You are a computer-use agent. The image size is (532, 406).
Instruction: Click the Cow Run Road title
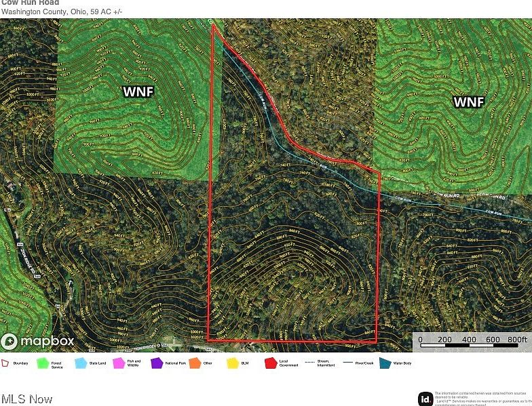coord(30,2)
